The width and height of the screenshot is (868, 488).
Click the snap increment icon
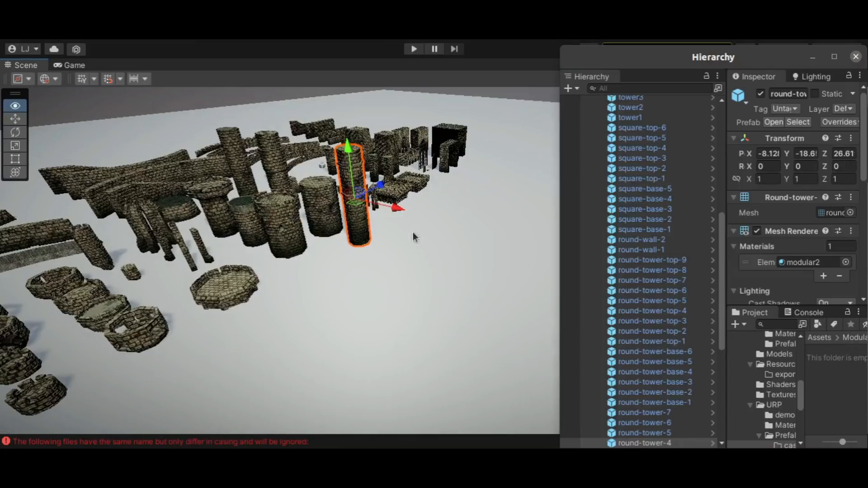pyautogui.click(x=134, y=79)
